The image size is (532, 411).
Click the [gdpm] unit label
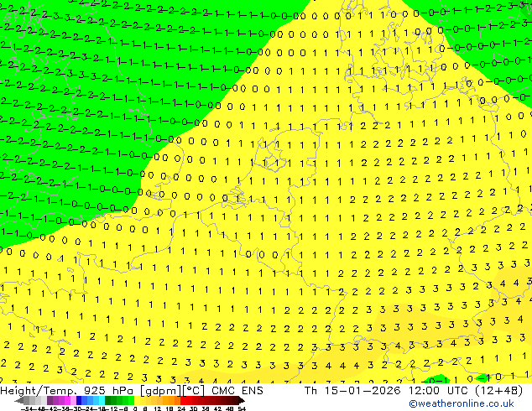161,391
